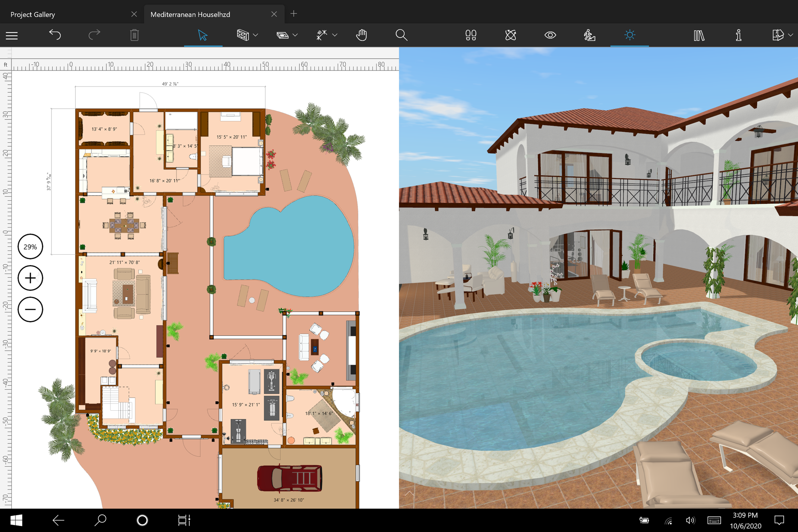Viewport: 798px width, 532px height.
Task: Open Windows taskbar search
Action: [100, 520]
